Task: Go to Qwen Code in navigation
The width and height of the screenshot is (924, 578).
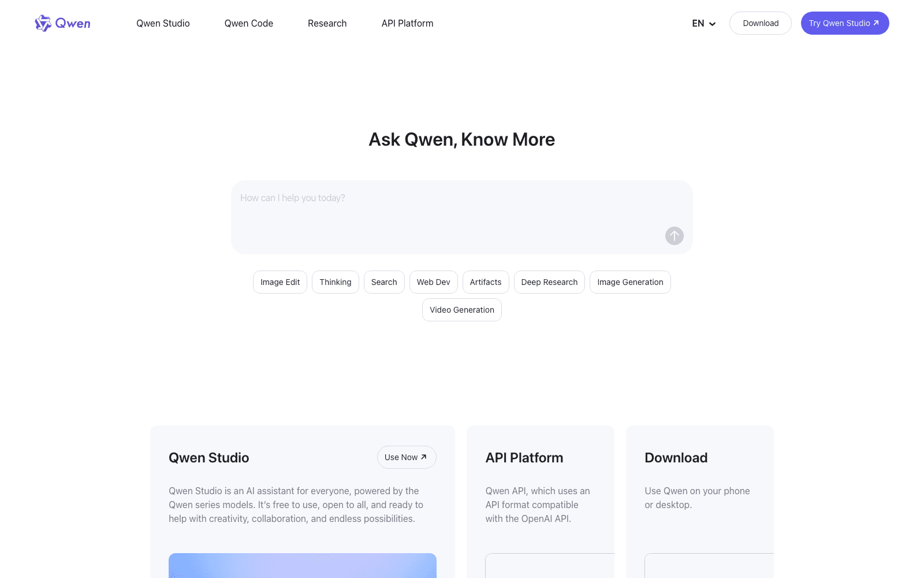Action: click(x=249, y=23)
